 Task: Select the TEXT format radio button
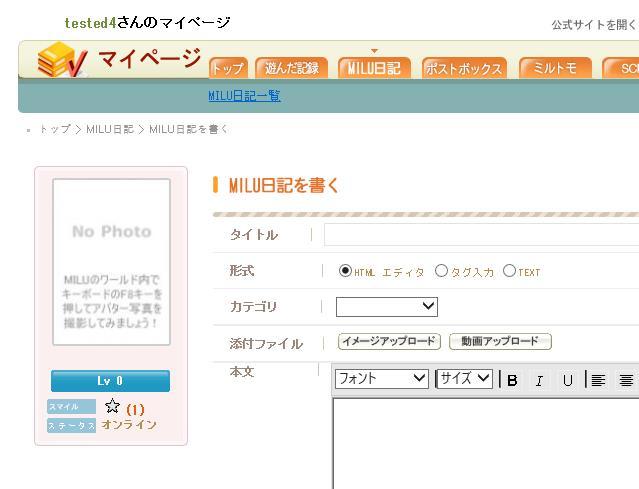coord(509,271)
